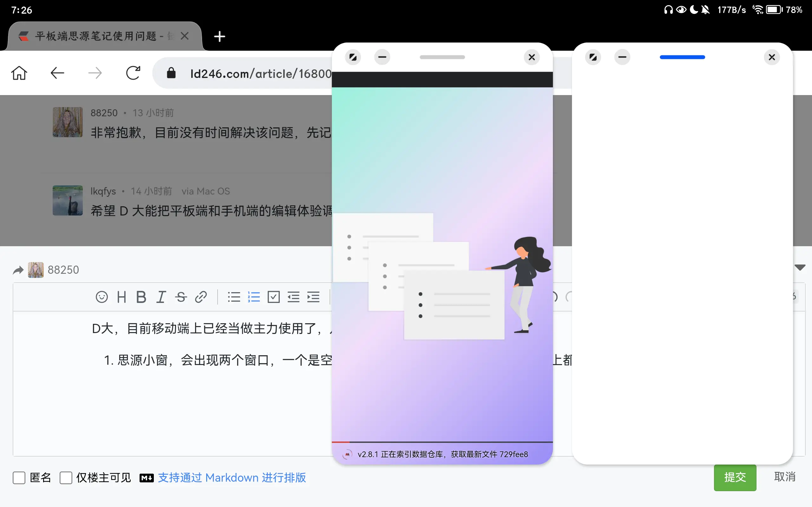
Task: Insert an emoji from the editor toolbar
Action: [x=102, y=297]
